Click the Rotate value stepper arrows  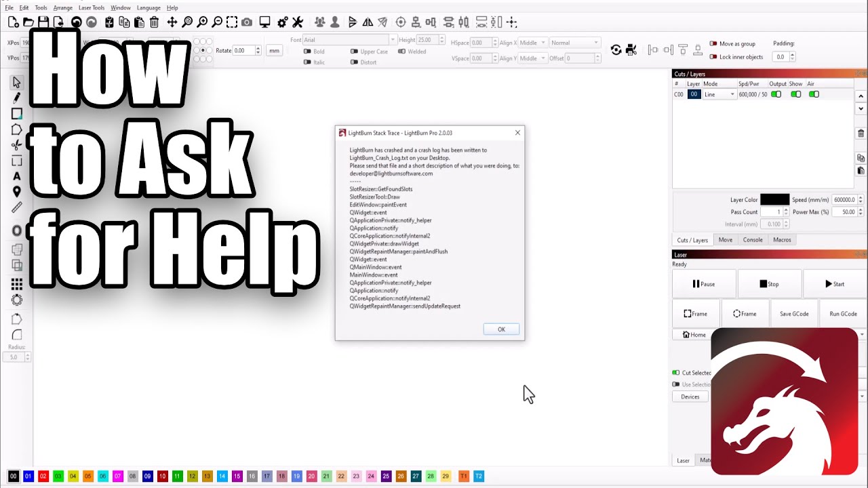[258, 51]
